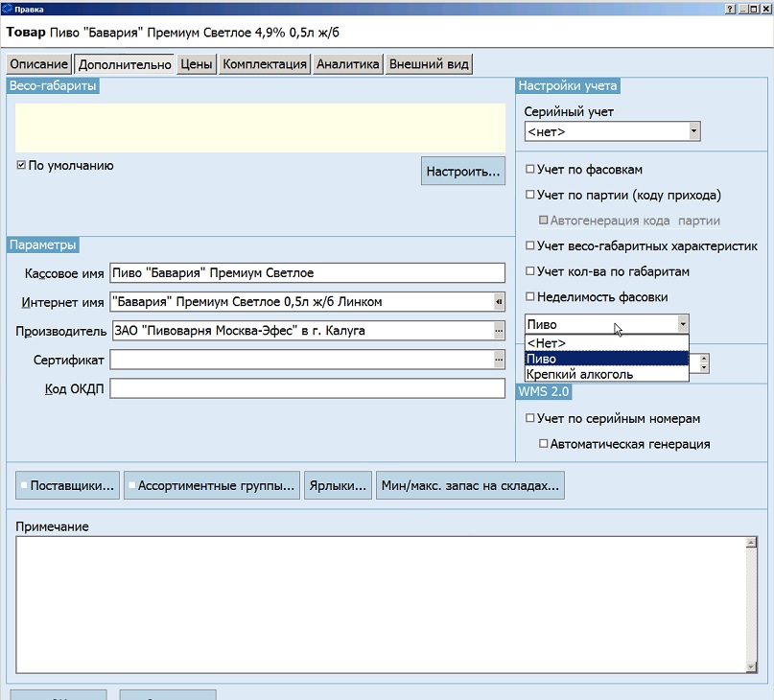This screenshot has height=700, width=774.
Task: Click the help question mark in title bar
Action: click(731, 9)
